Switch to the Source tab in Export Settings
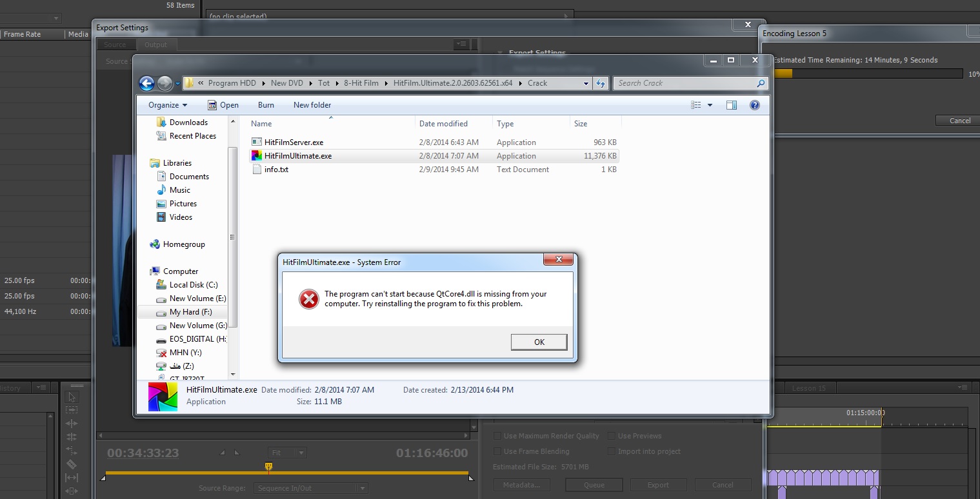Viewport: 980px width, 499px height. point(115,44)
